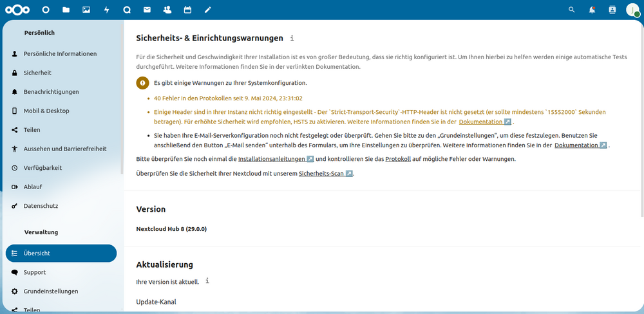Open the Talk app icon
The width and height of the screenshot is (644, 314).
tap(127, 10)
